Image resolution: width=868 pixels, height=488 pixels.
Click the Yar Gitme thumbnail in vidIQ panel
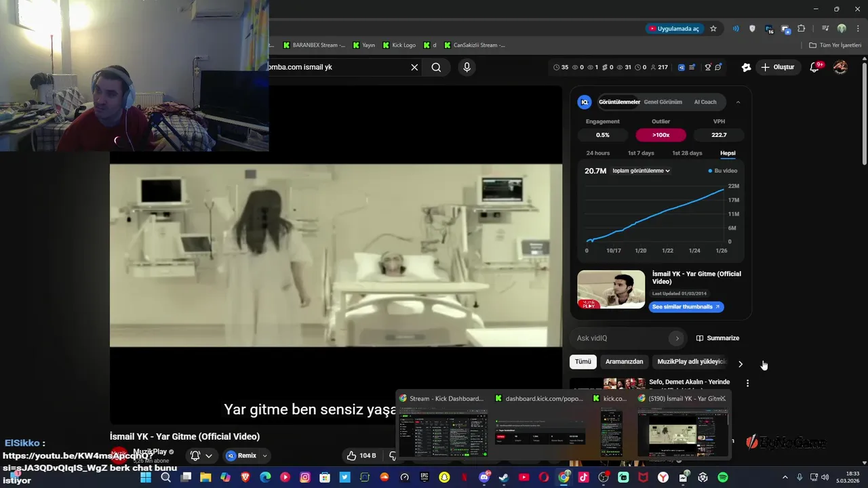[611, 289]
